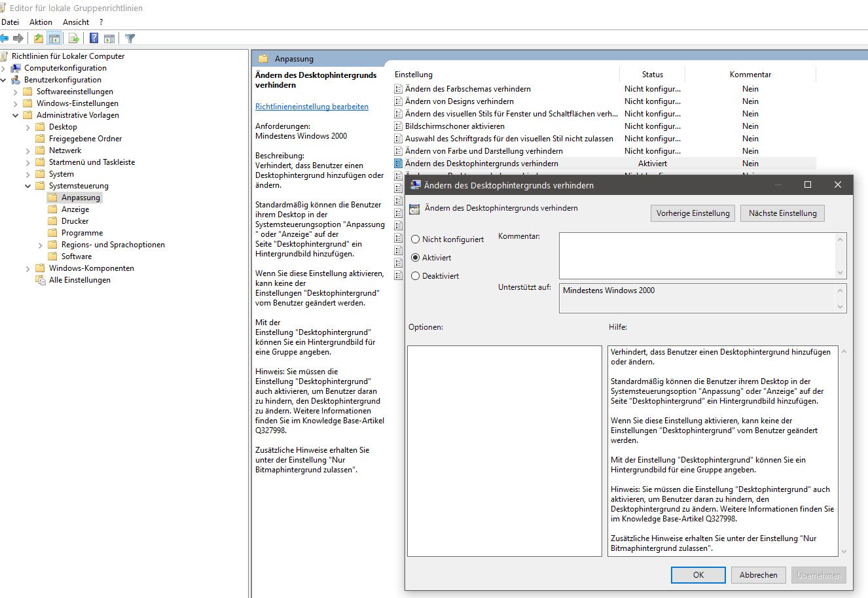Screen dimensions: 868x598
Task: Click the policy icon for Bildschirmschoner aktivieren
Action: (399, 126)
